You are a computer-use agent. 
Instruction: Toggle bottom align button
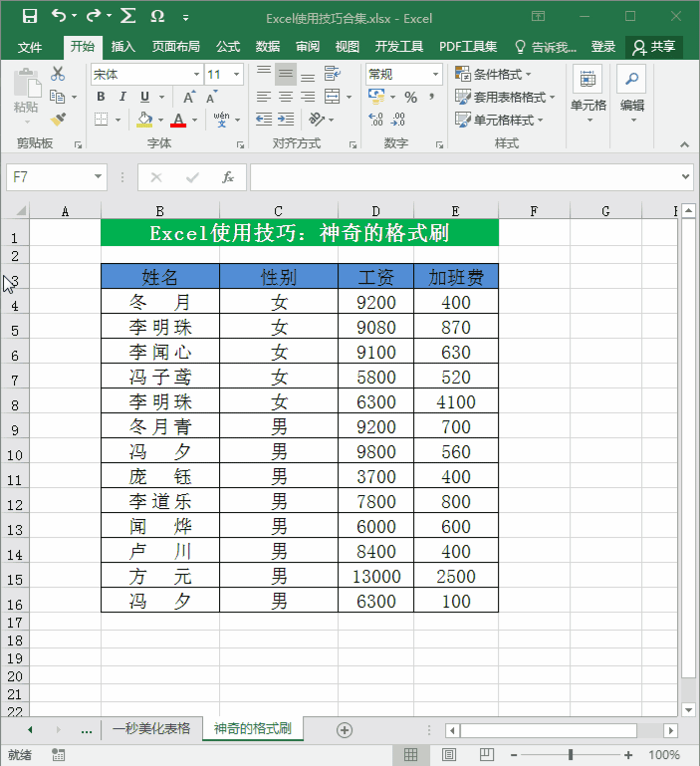coord(308,75)
